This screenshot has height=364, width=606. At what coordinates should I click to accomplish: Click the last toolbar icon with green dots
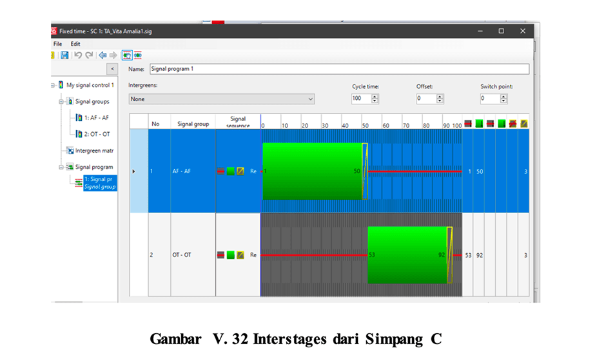(x=138, y=55)
